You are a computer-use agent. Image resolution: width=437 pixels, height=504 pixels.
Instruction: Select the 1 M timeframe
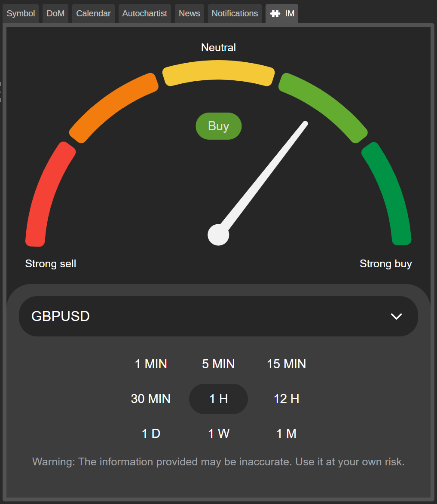click(x=286, y=434)
